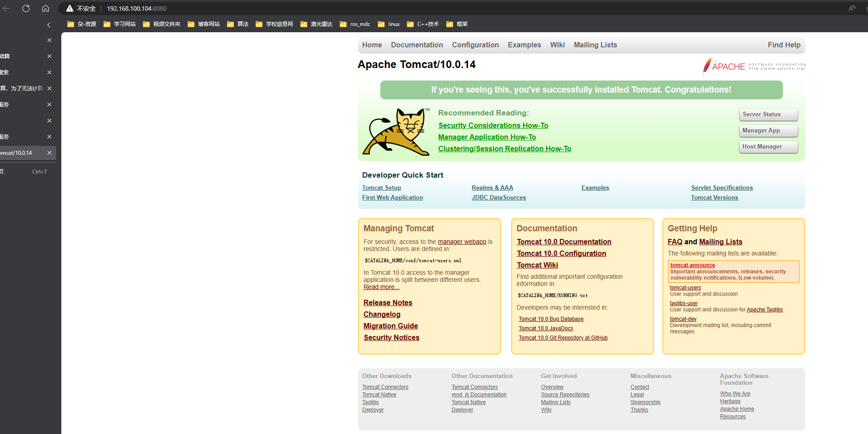Click the not-secure warning triangle icon
Image resolution: width=868 pixels, height=434 pixels.
coord(70,9)
